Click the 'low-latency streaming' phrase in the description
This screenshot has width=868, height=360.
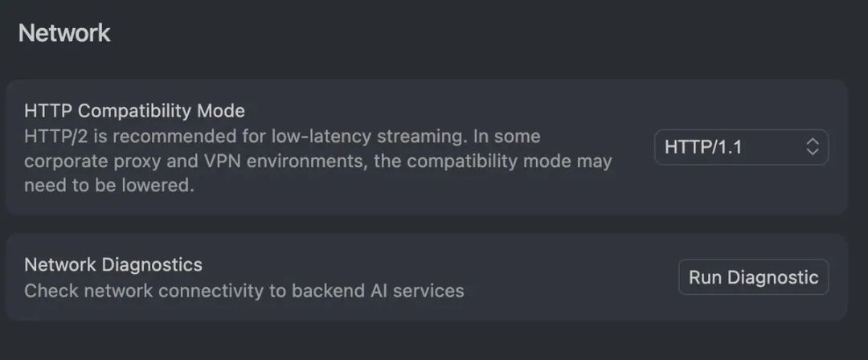pos(366,137)
